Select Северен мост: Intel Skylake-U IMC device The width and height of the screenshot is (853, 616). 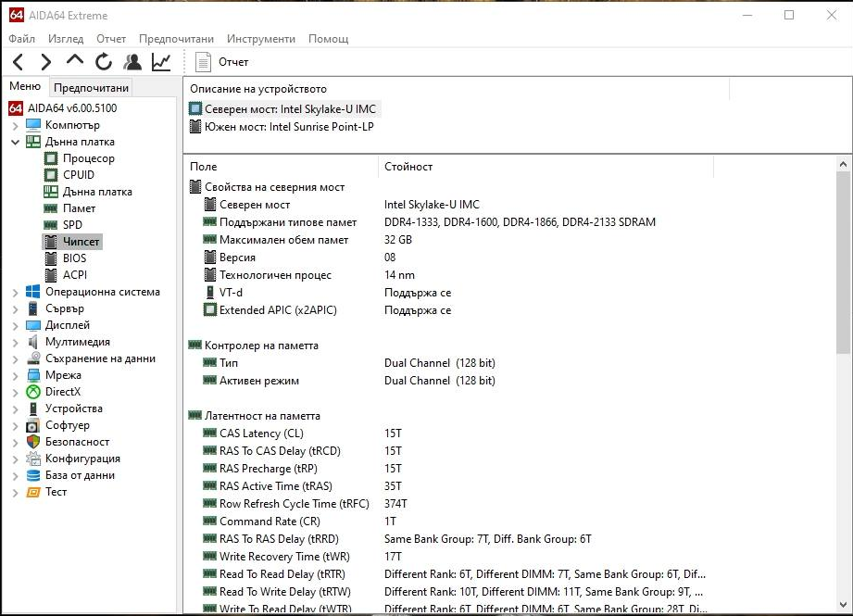coord(282,108)
